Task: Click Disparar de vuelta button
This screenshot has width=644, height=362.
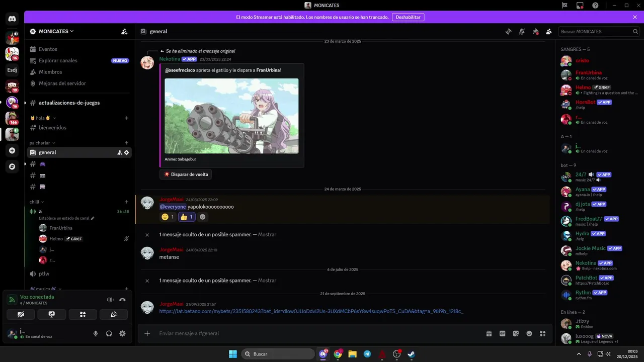Action: pyautogui.click(x=186, y=174)
